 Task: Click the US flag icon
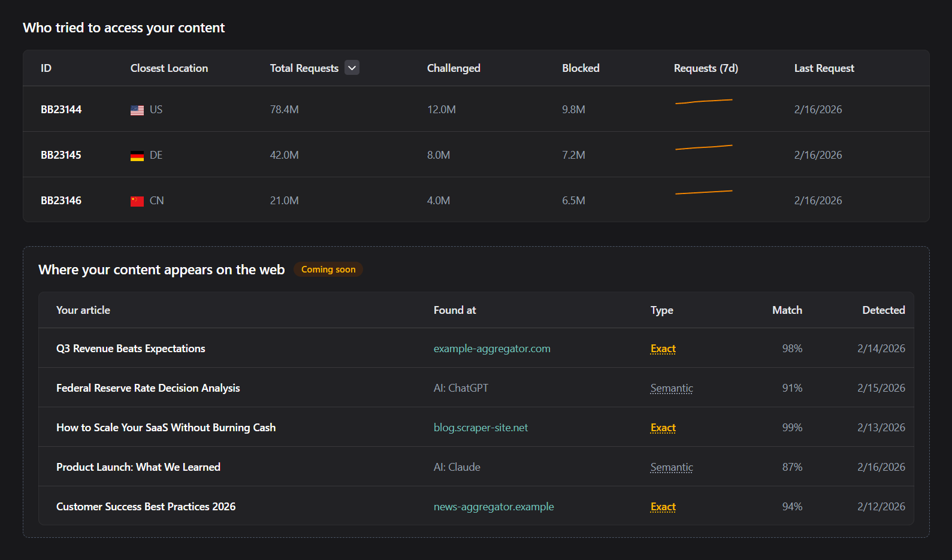(137, 110)
